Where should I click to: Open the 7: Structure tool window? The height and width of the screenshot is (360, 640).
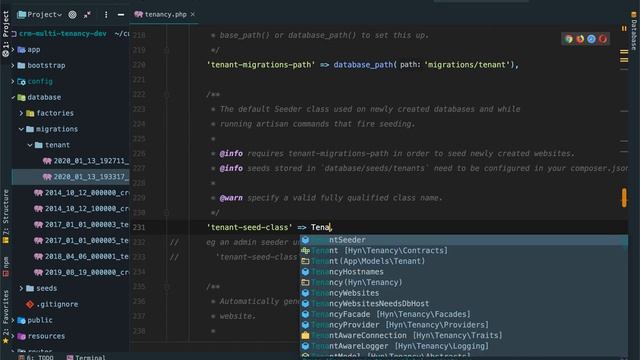coord(6,216)
